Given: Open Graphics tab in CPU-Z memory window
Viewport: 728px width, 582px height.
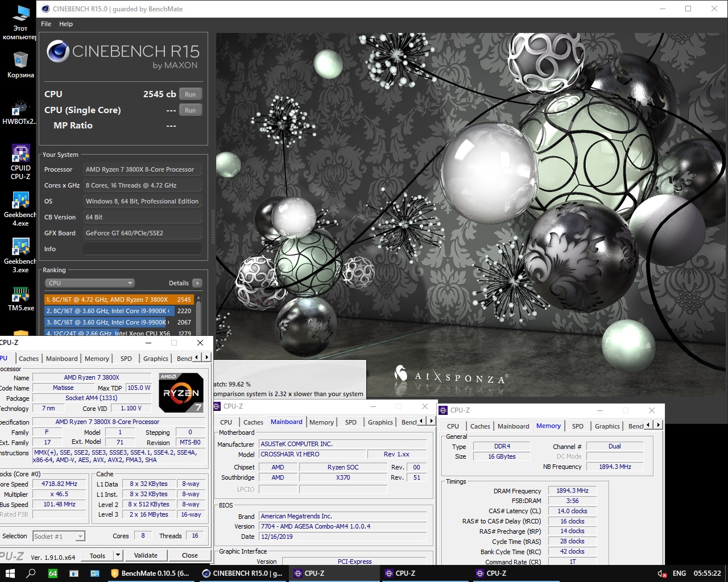Looking at the screenshot, I should click(607, 426).
